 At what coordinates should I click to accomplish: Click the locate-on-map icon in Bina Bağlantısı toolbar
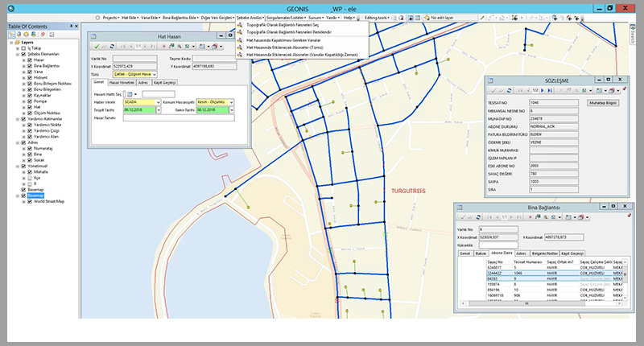[538, 217]
